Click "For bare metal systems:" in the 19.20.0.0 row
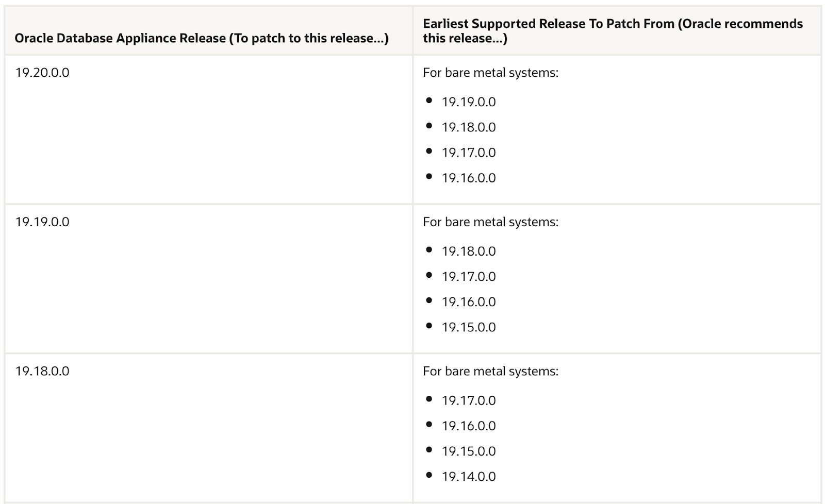Screen dimensions: 825x504 [490, 73]
